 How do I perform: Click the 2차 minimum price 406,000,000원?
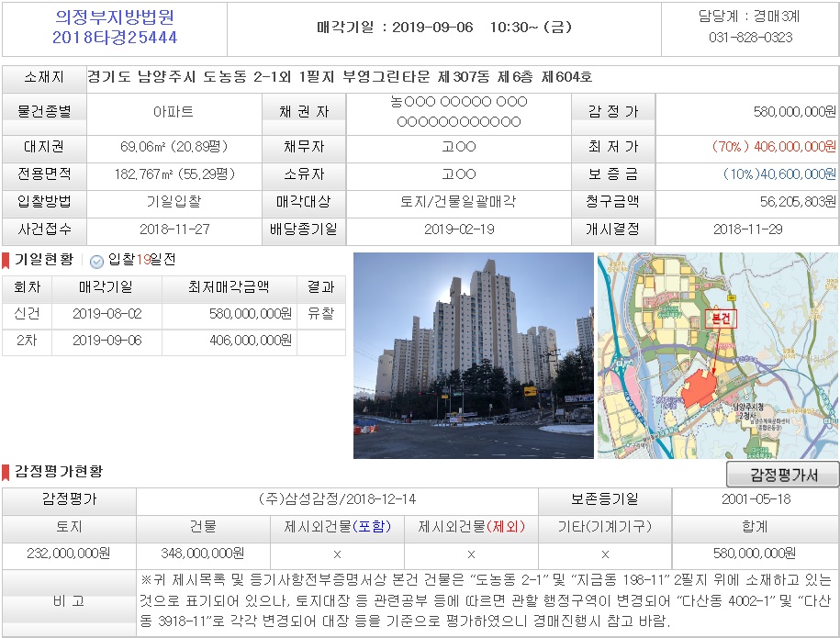point(251,341)
